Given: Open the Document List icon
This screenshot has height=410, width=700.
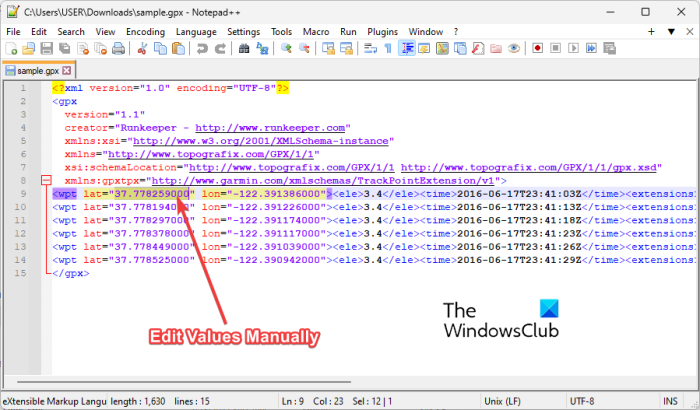Looking at the screenshot, I should (460, 48).
